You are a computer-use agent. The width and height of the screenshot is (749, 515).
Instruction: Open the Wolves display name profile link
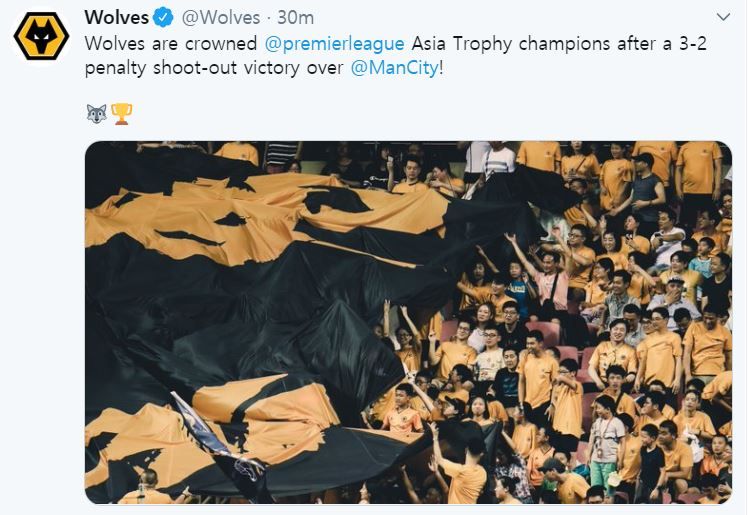point(116,18)
